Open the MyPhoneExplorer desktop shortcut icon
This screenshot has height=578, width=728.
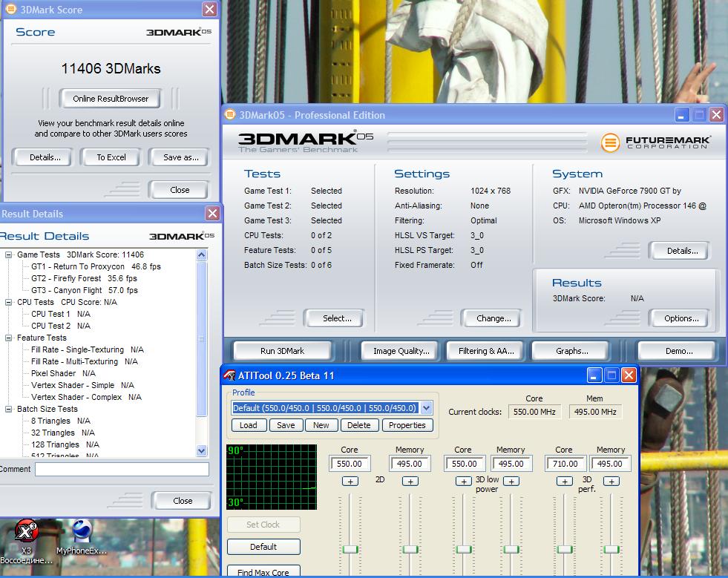(82, 531)
